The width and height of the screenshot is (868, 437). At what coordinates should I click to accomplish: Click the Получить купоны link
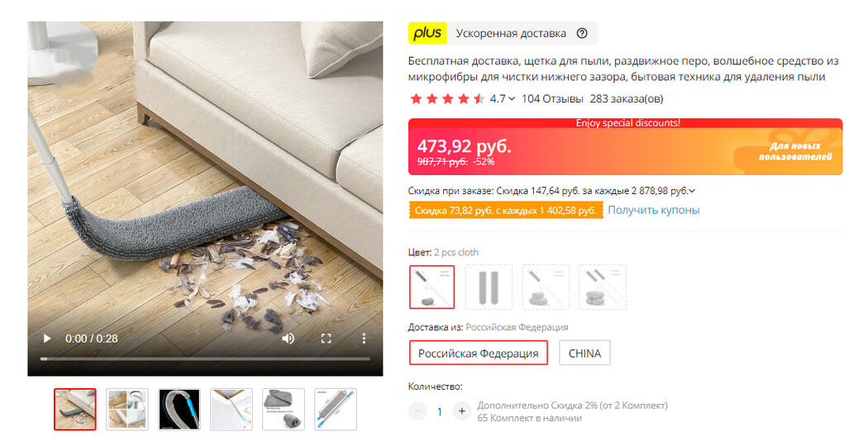[x=654, y=210]
